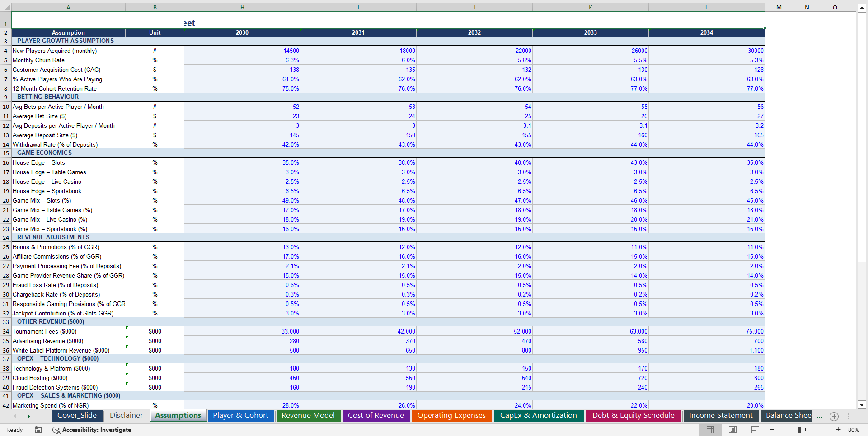
Task: Click the zoom slider handle
Action: pos(800,429)
